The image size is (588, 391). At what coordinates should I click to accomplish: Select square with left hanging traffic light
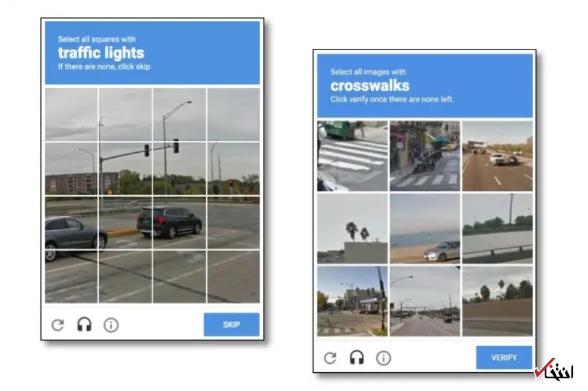[x=125, y=169]
